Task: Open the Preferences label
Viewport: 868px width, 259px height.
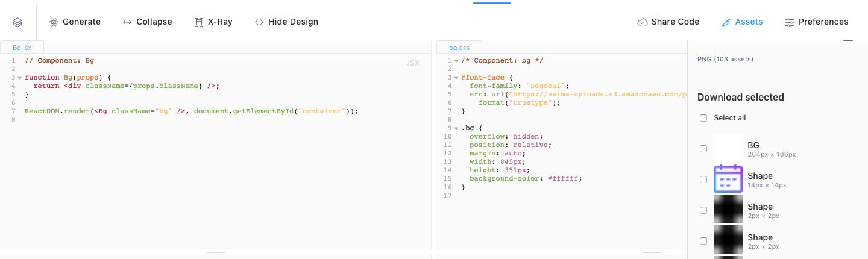Action: [823, 22]
